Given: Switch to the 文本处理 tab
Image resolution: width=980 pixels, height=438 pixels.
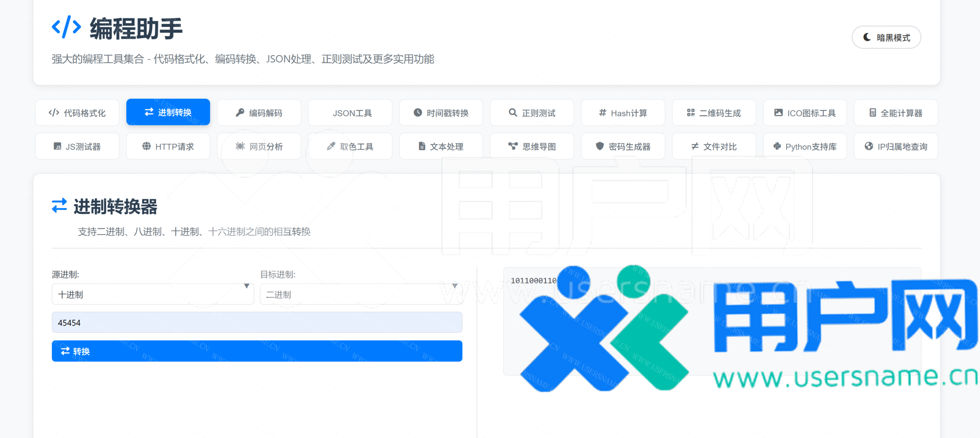Looking at the screenshot, I should (x=441, y=147).
